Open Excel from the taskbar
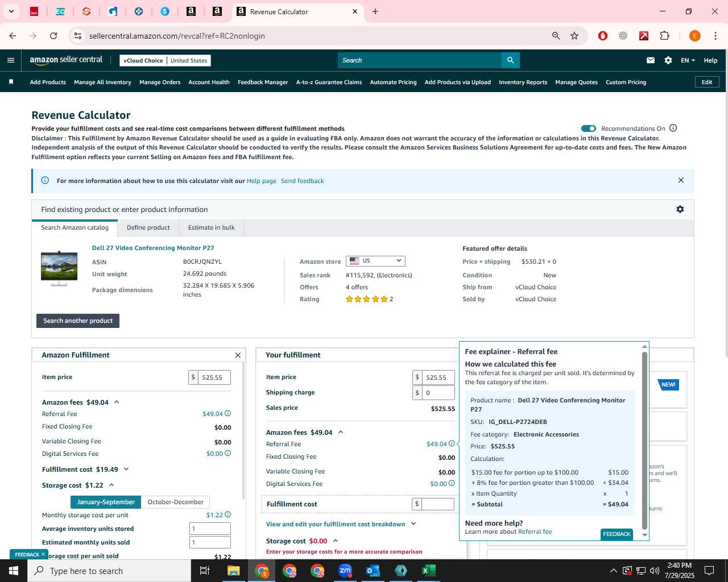The image size is (728, 582). [429, 571]
